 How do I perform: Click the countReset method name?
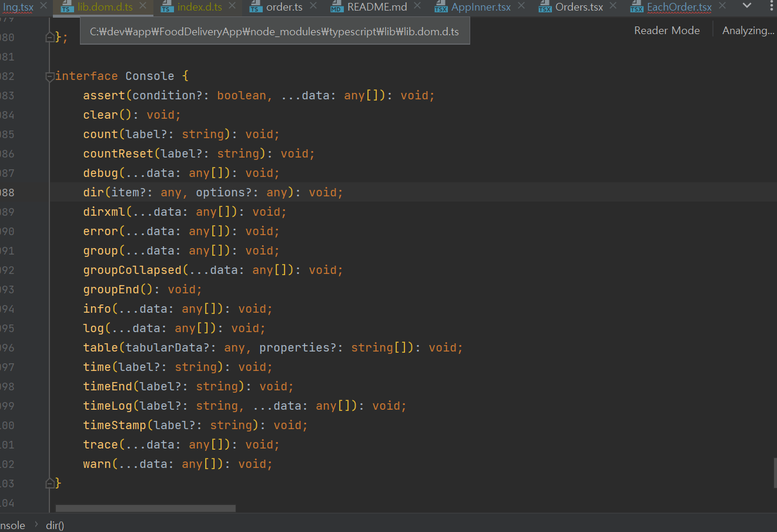pyautogui.click(x=118, y=154)
